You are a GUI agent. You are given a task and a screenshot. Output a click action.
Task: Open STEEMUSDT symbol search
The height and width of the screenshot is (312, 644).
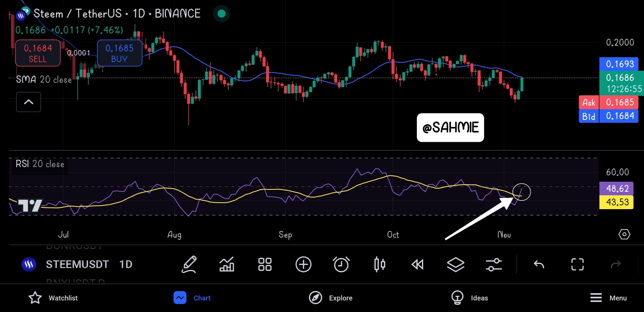click(x=77, y=264)
